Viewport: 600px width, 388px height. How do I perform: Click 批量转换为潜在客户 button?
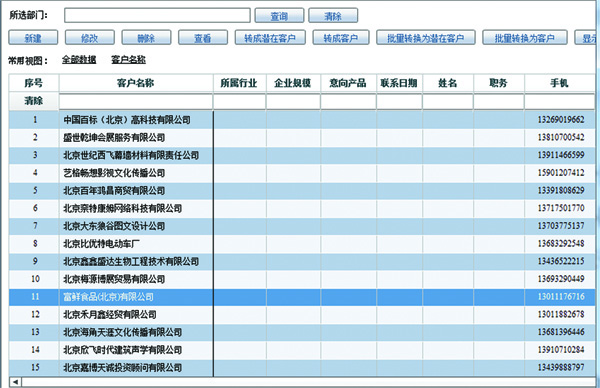tap(426, 38)
